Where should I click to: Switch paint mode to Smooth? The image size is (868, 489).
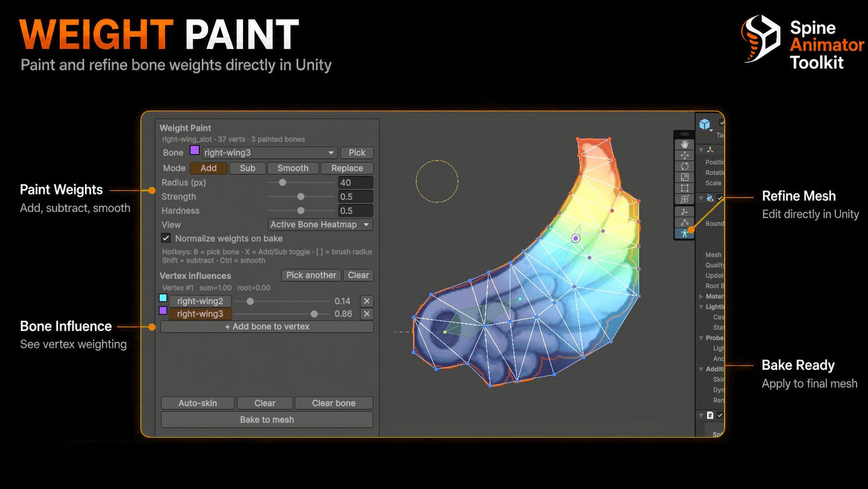point(293,168)
